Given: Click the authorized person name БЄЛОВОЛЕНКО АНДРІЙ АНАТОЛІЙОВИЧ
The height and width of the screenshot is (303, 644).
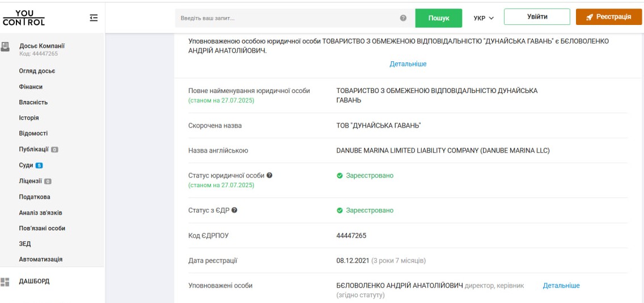Looking at the screenshot, I should coord(400,285).
